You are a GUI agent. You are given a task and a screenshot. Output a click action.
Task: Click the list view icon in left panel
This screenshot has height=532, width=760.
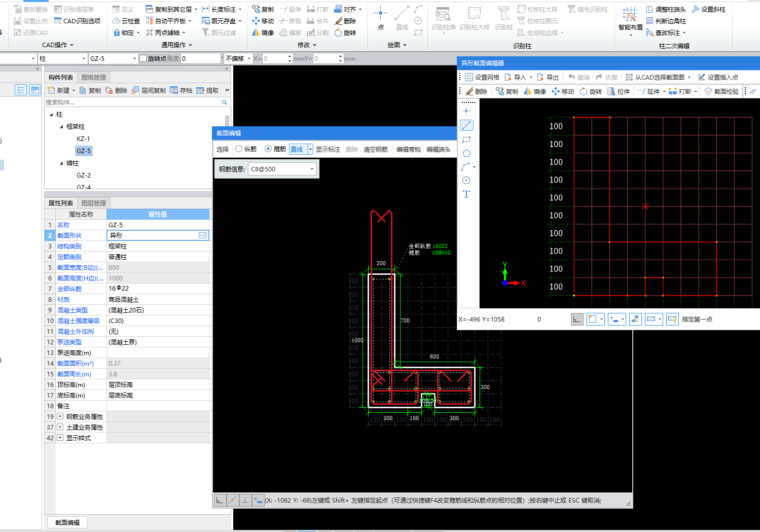[21, 90]
